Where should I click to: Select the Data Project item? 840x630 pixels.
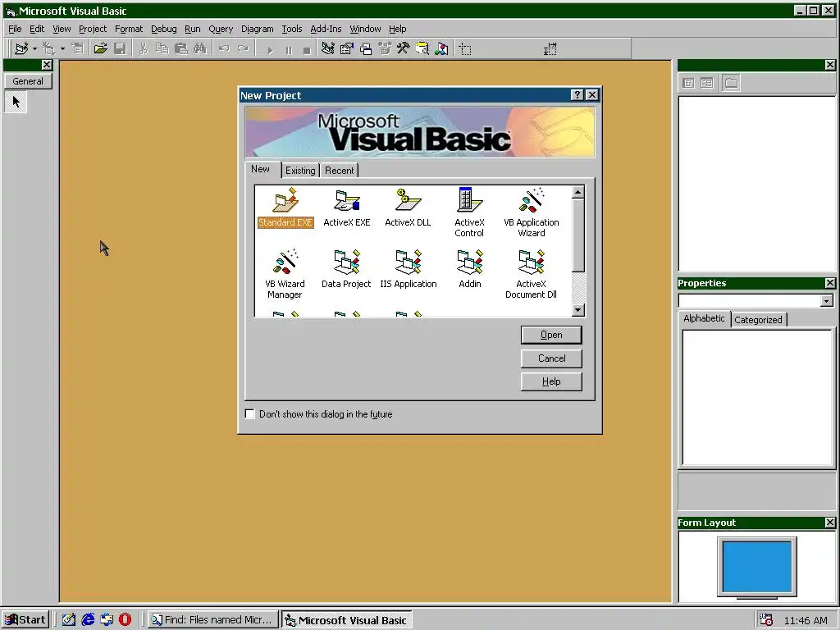pyautogui.click(x=346, y=270)
